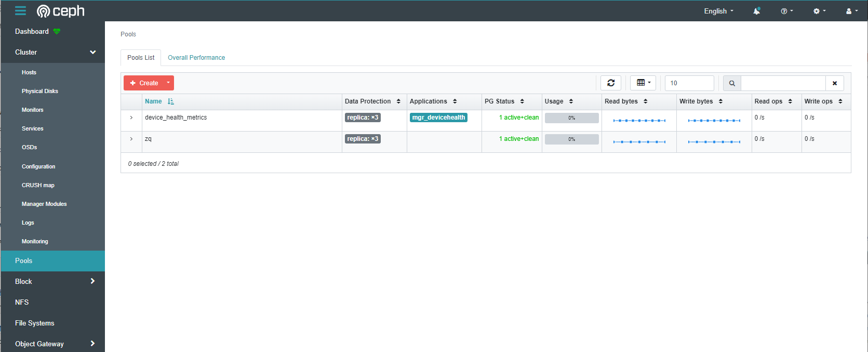The width and height of the screenshot is (868, 352).
Task: Refresh the pools table
Action: [611, 83]
